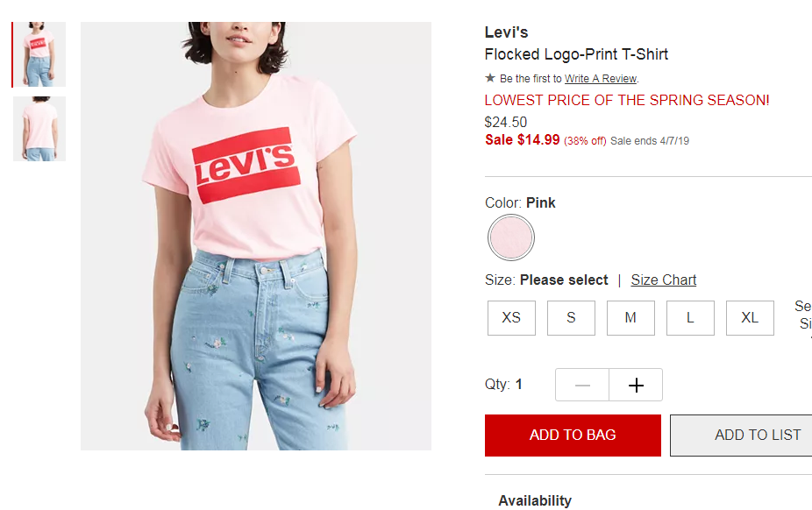Open the Size Chart link
This screenshot has width=812, height=510.
pos(664,280)
